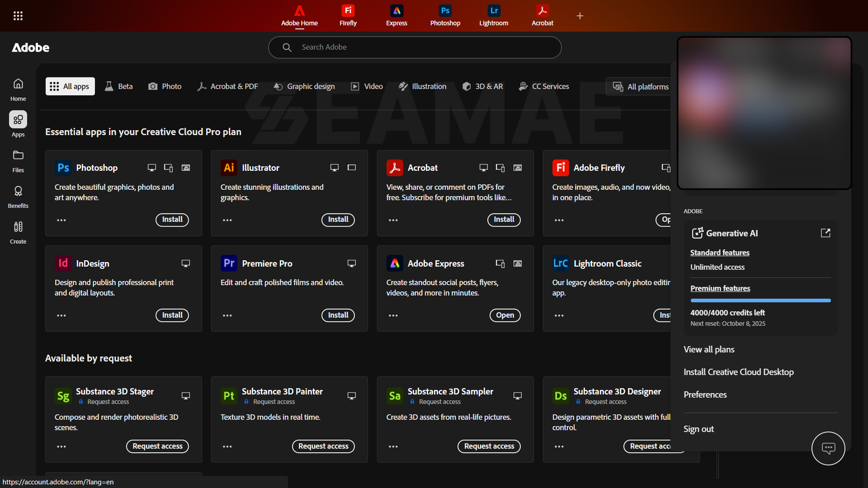
Task: Open Apps in the sidebar
Action: pos(18,125)
